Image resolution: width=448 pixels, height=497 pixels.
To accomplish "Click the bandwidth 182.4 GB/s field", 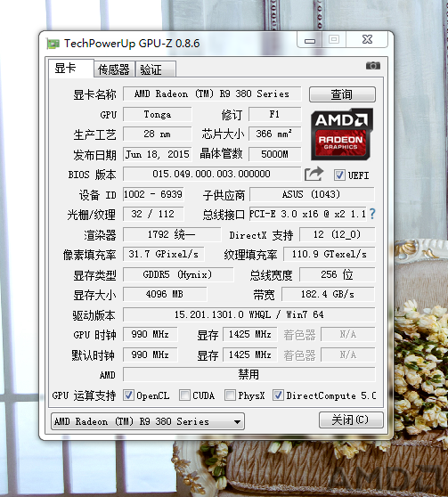I will click(x=328, y=294).
